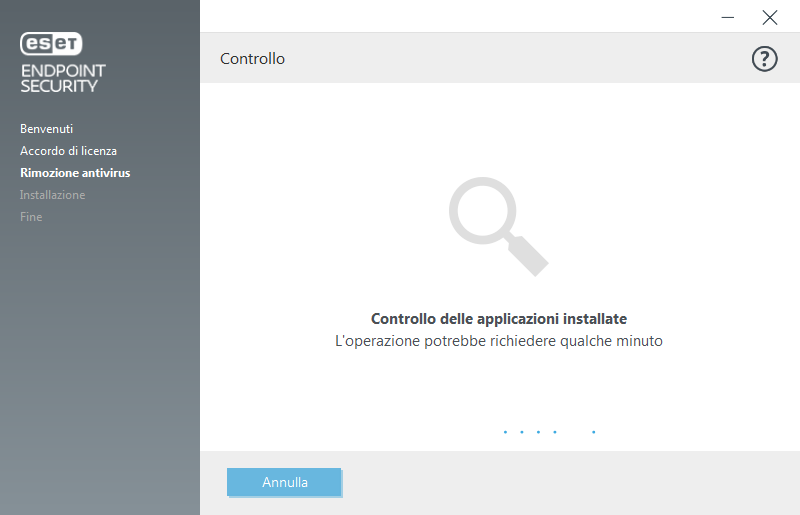Select Fine step in sidebar
800x515 pixels.
click(x=31, y=216)
